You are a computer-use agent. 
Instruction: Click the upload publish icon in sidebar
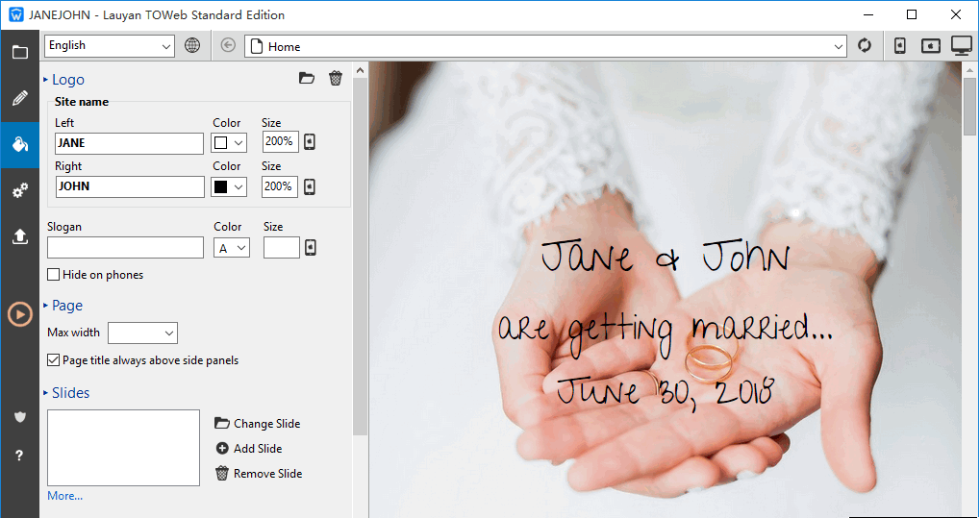pos(19,237)
